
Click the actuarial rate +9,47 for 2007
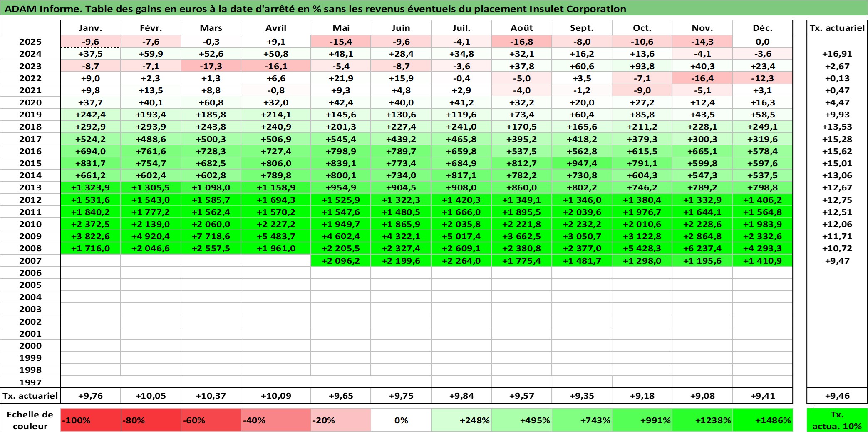(x=837, y=261)
